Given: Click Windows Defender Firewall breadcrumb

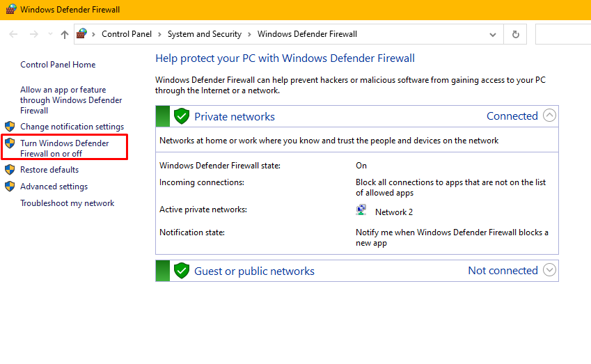Looking at the screenshot, I should [x=307, y=34].
